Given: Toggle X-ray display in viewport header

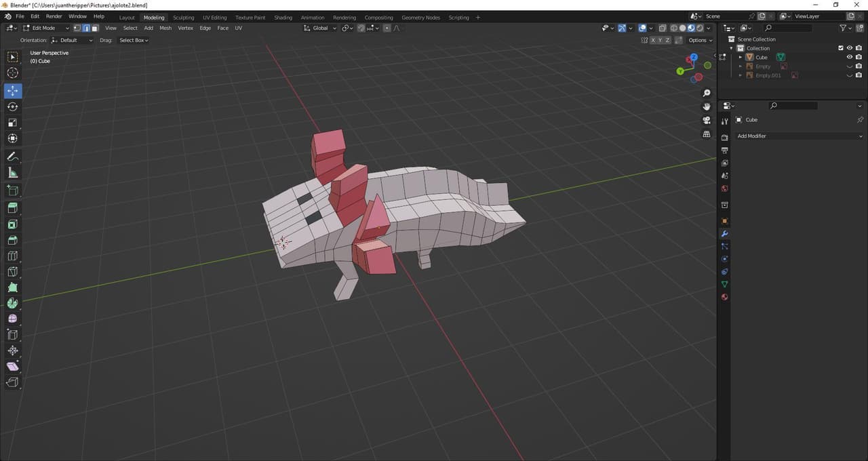Looking at the screenshot, I should click(663, 28).
